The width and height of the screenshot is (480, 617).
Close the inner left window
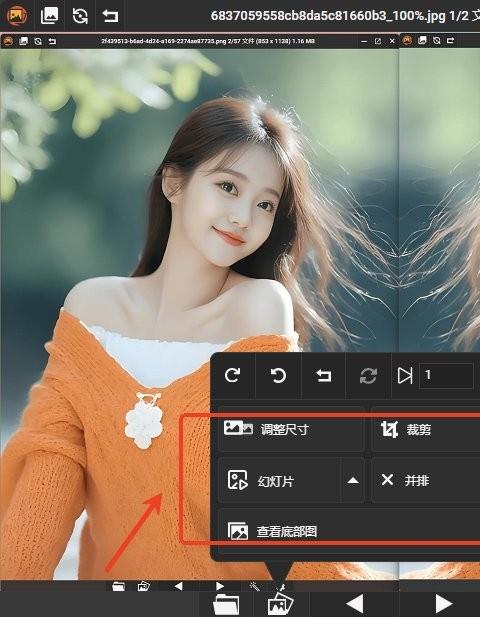pyautogui.click(x=392, y=41)
